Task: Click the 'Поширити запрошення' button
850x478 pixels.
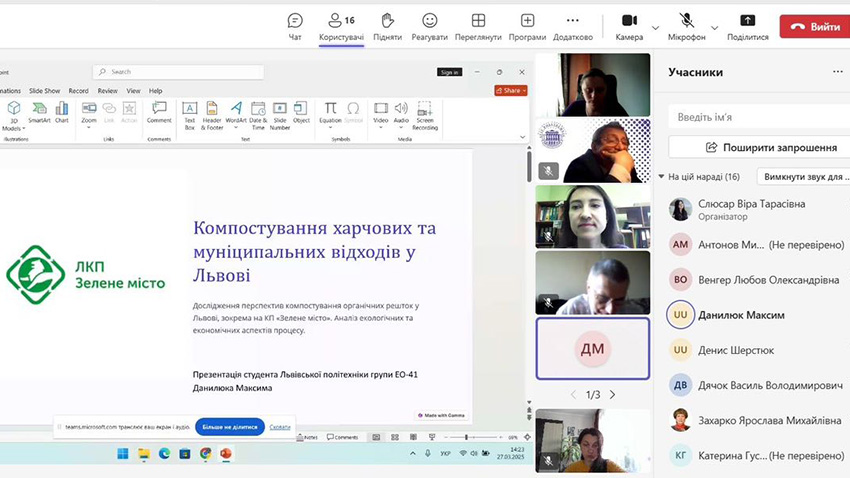Action: (770, 147)
